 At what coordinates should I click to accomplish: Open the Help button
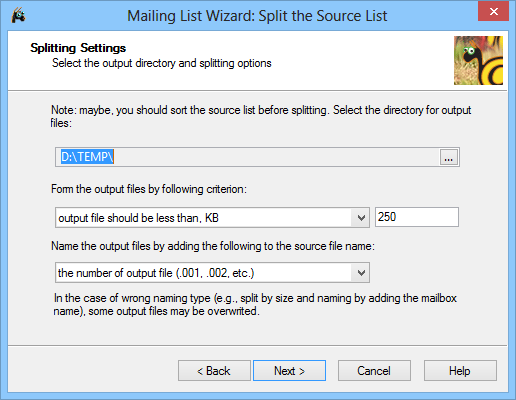[x=460, y=370]
